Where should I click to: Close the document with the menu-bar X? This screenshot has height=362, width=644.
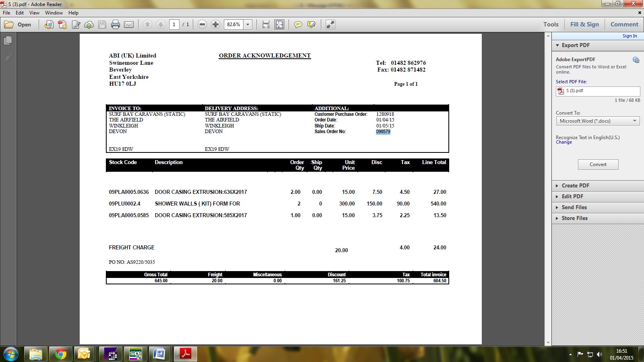coord(640,13)
